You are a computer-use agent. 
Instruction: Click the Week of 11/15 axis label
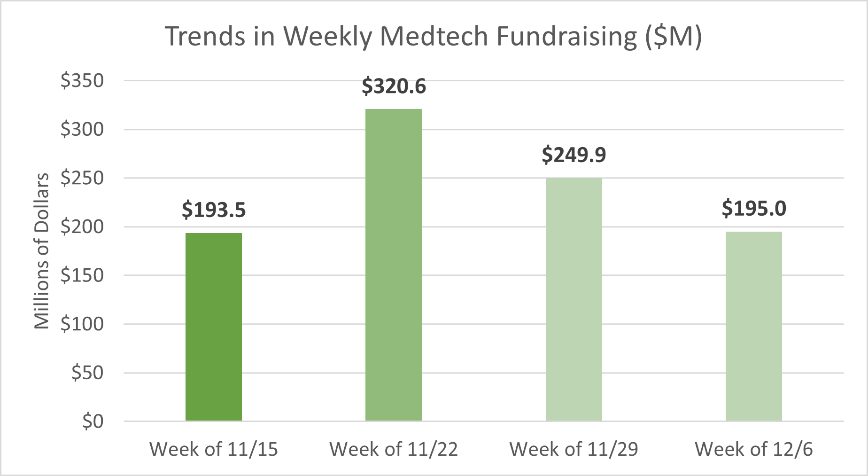[x=214, y=449]
